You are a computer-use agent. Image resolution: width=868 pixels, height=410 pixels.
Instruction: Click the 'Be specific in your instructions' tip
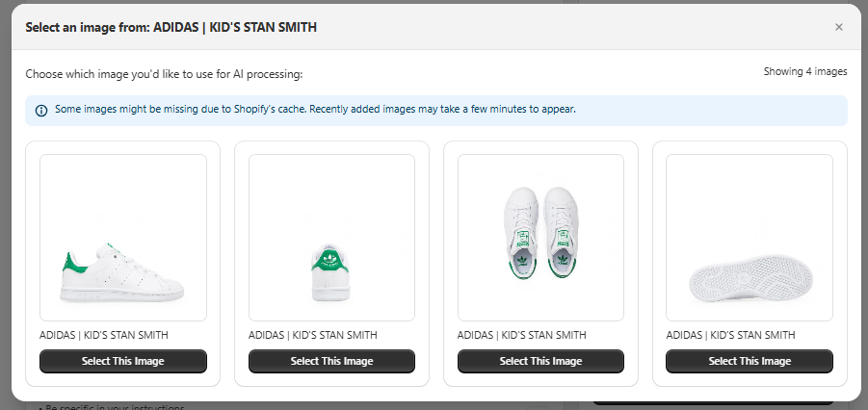click(111, 407)
